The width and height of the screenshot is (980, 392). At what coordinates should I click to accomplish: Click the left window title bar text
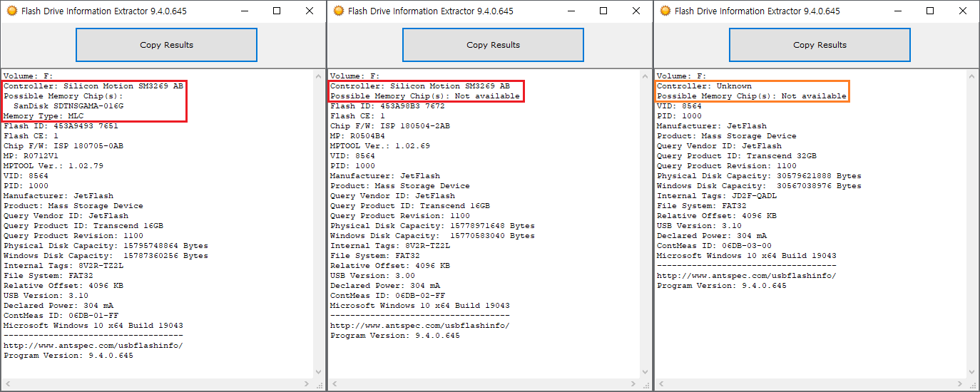point(104,11)
